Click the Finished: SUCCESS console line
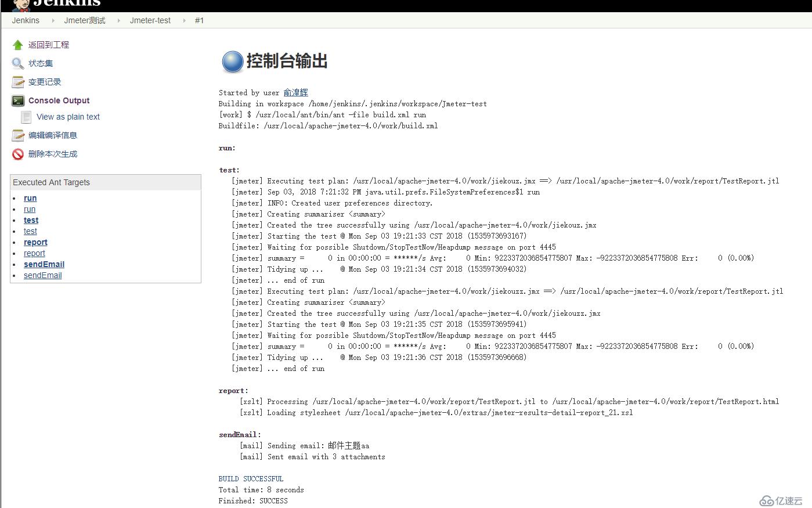 pos(253,501)
